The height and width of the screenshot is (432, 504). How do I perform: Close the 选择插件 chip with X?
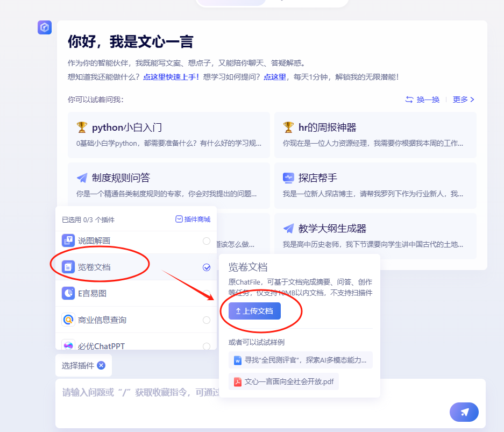[101, 365]
